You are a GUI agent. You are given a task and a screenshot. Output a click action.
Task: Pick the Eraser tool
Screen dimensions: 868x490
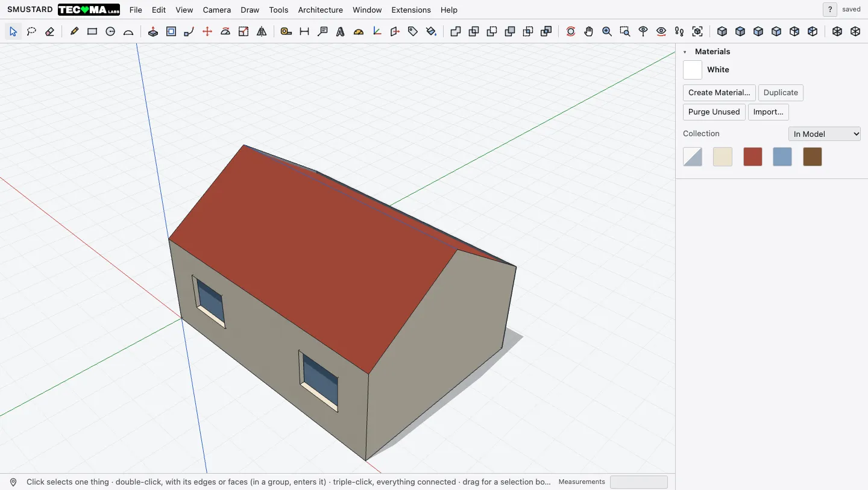[x=49, y=31]
